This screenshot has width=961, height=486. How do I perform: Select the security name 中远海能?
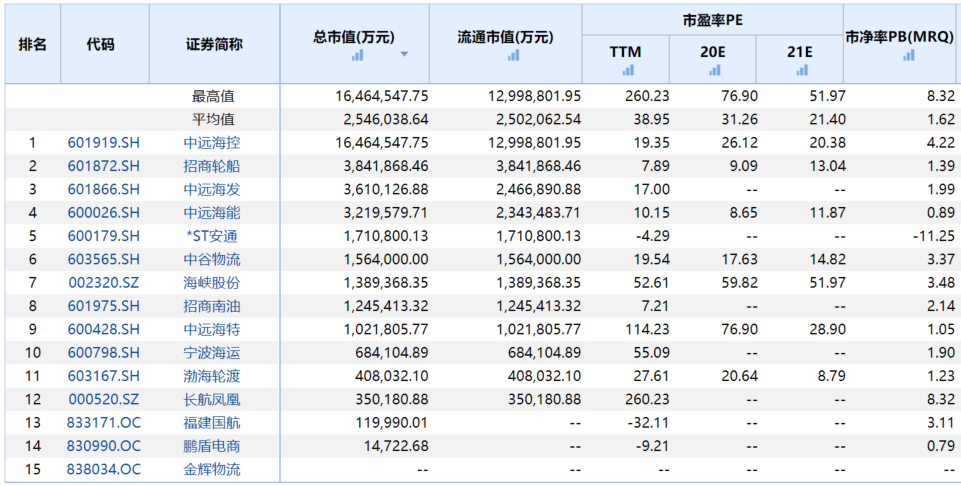(x=212, y=213)
